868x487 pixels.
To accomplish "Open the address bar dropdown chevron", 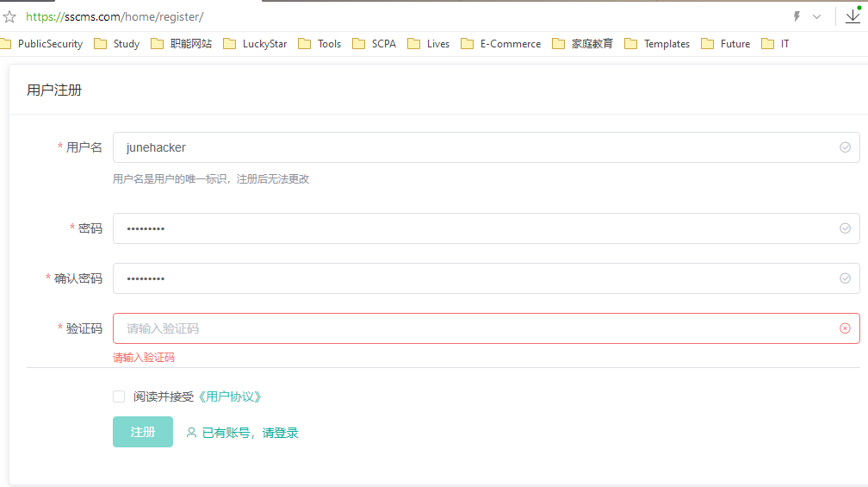I will click(816, 16).
